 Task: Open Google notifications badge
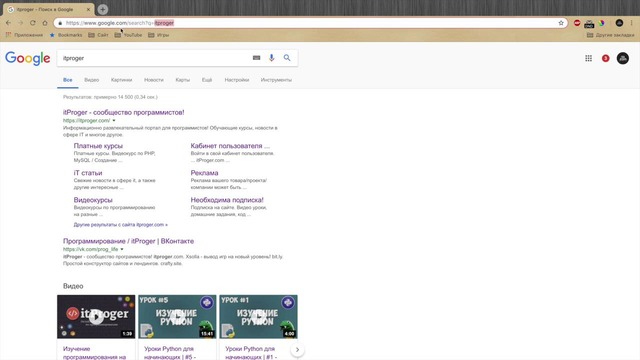pos(605,58)
